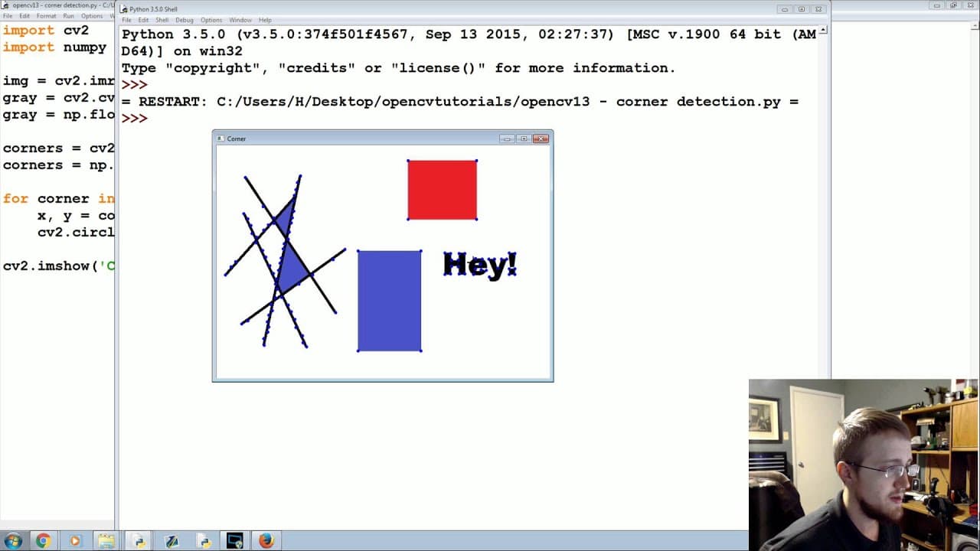980x551 pixels.
Task: Select the Python taskbar icon beside the screen-capture icon
Action: [204, 541]
